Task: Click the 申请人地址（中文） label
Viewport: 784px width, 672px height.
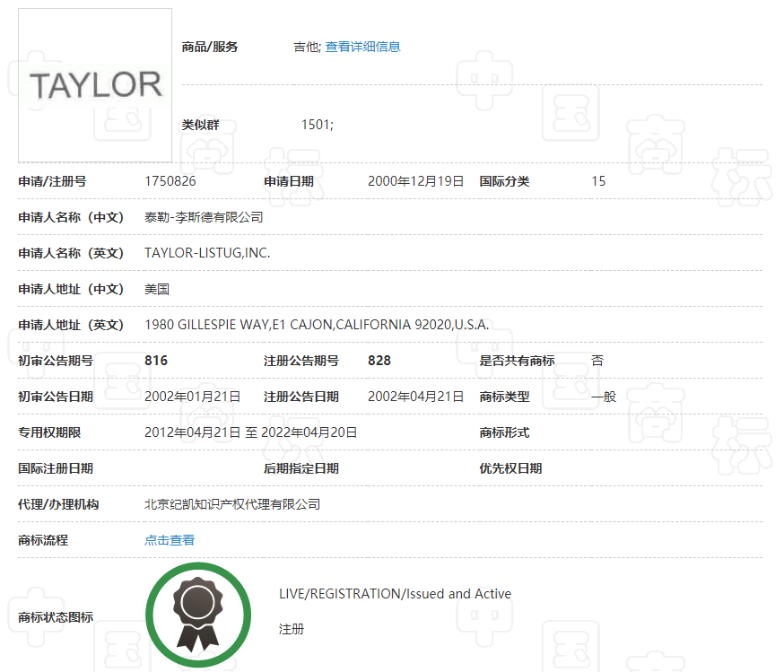Action: [71, 289]
